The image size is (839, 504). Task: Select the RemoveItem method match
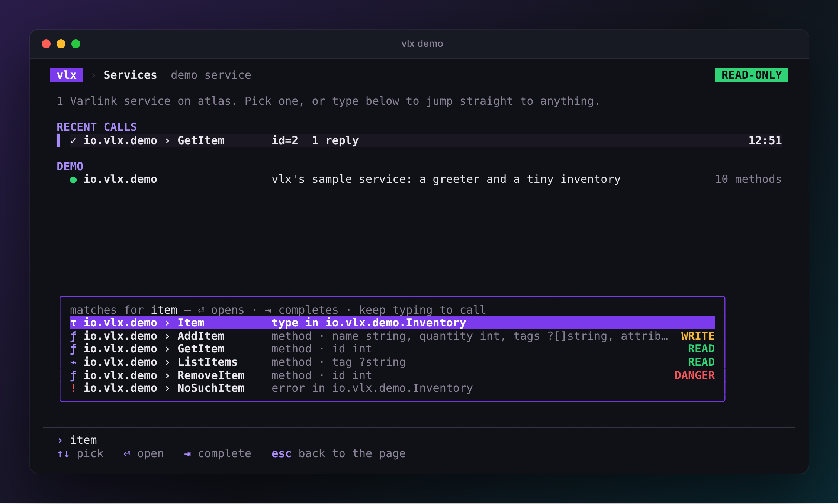pyautogui.click(x=392, y=375)
